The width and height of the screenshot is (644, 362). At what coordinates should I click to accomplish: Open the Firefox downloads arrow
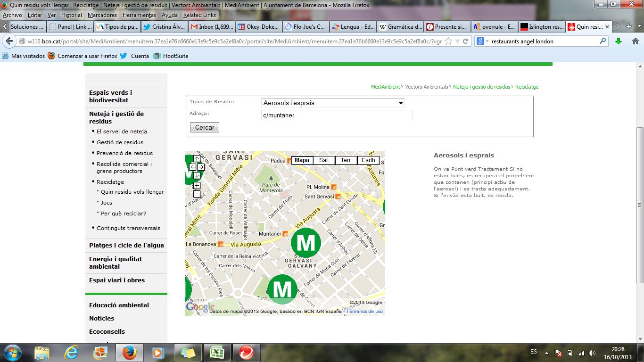(x=619, y=41)
